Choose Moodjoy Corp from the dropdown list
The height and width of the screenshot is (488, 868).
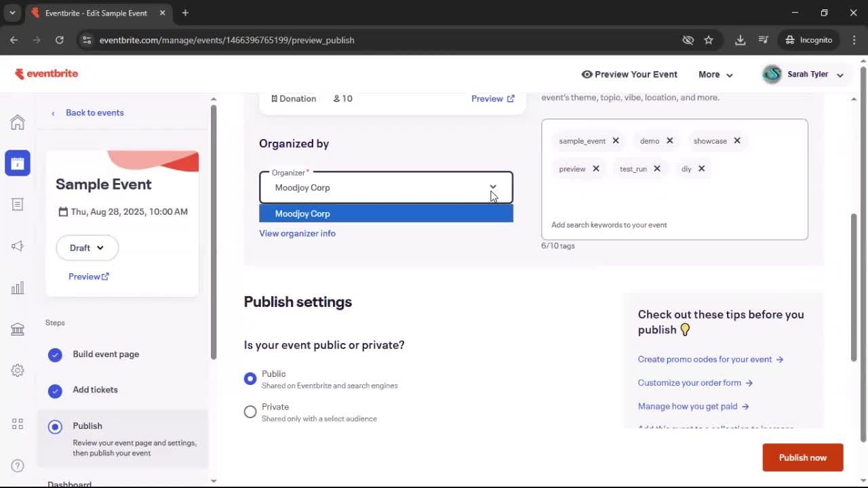point(386,213)
